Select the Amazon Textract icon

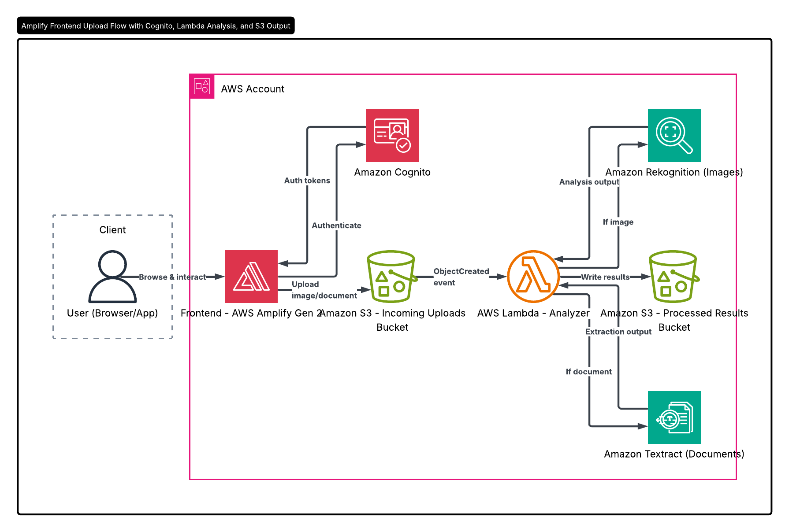(674, 417)
